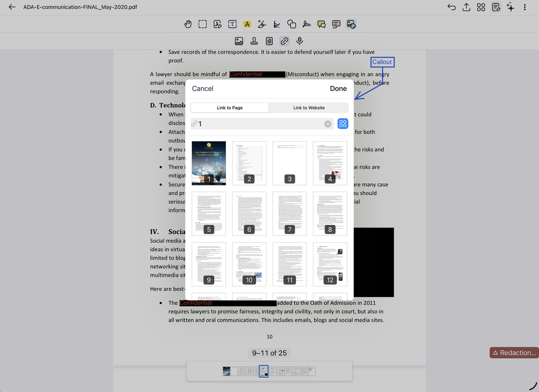Select the attachment paperclip tool
The width and height of the screenshot is (539, 392).
click(x=269, y=41)
